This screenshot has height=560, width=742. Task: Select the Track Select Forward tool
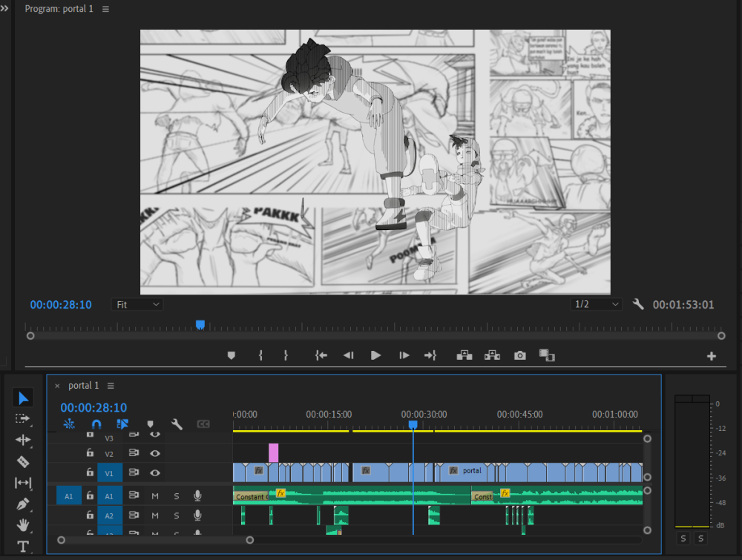(x=22, y=419)
